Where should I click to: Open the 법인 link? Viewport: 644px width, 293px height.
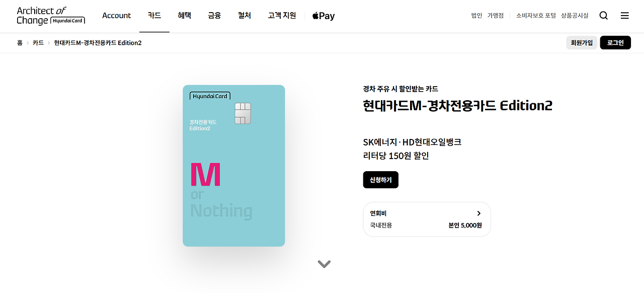tap(476, 16)
